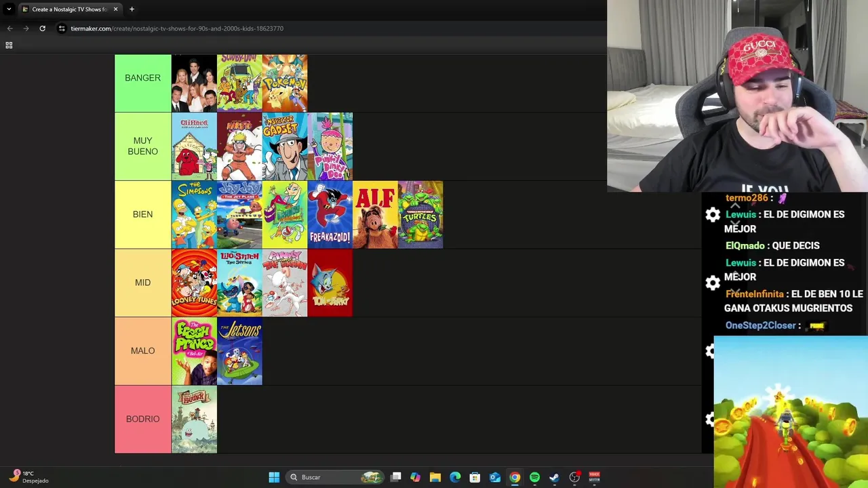This screenshot has width=868, height=488.
Task: Open site information for tiermaker.com
Action: [x=62, y=28]
